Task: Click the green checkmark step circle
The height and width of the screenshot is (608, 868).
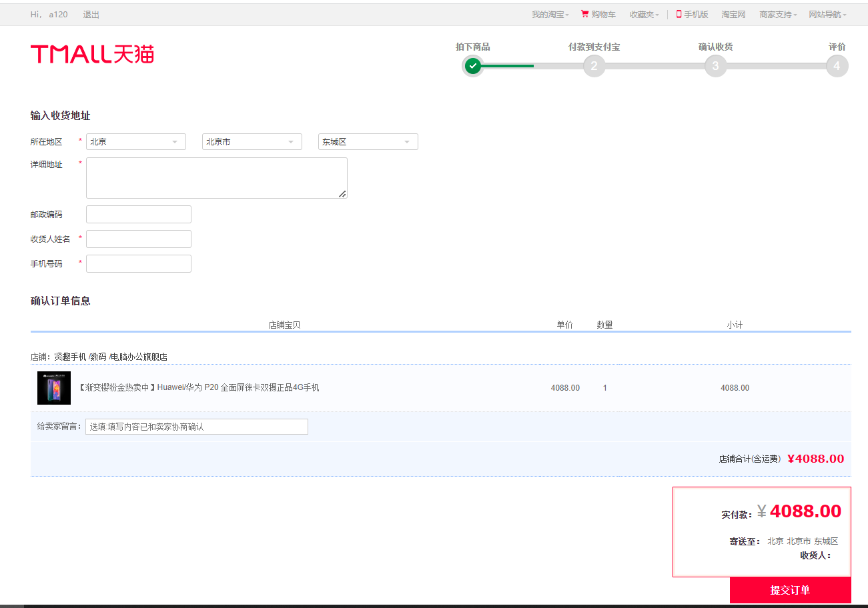Action: (x=472, y=65)
